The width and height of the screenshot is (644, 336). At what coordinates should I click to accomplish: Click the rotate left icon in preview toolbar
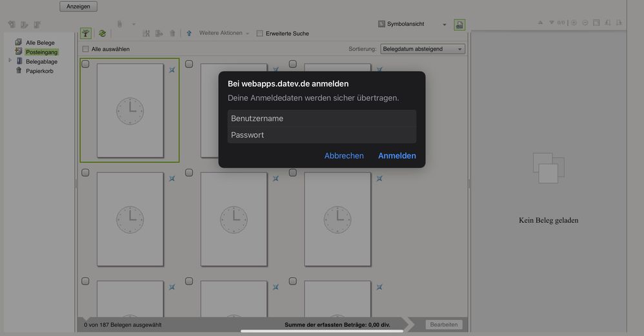608,23
